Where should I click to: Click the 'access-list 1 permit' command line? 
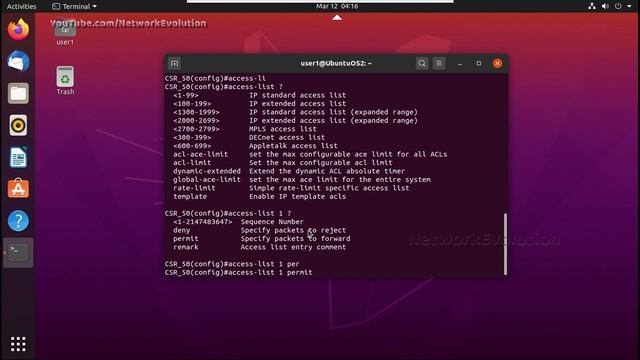point(238,272)
